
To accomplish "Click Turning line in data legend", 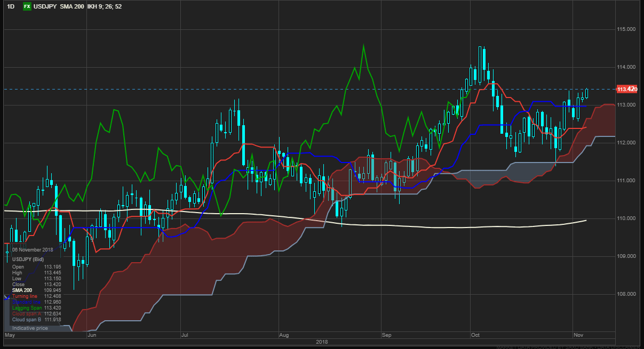I will click(x=25, y=296).
